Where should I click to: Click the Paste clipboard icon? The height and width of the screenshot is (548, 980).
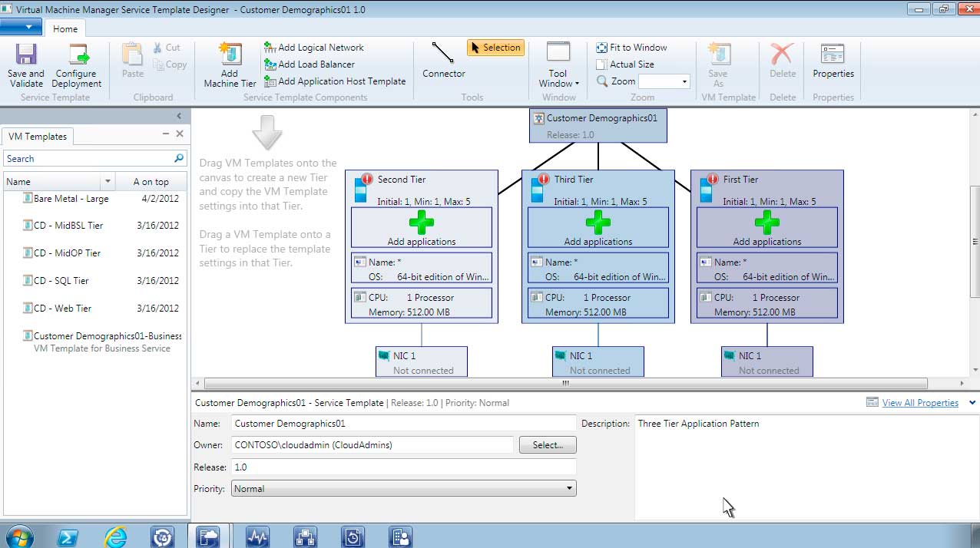[x=133, y=61]
